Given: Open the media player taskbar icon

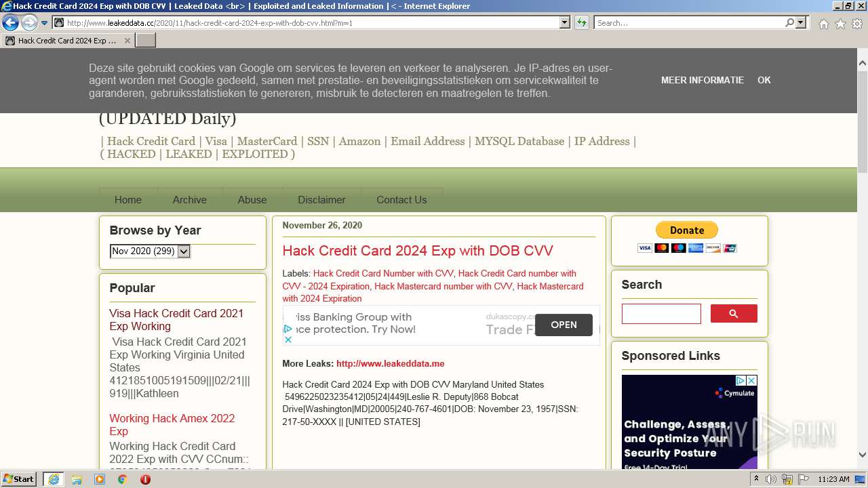Looking at the screenshot, I should point(100,479).
